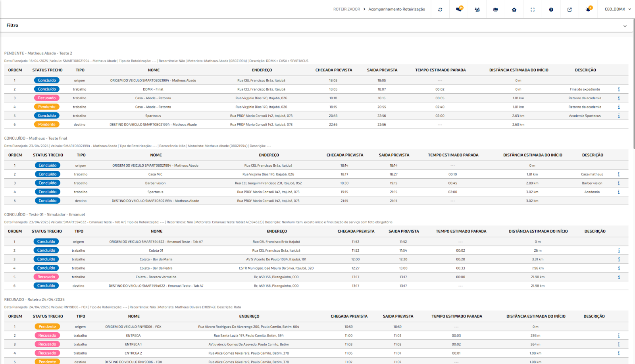This screenshot has height=364, width=635.
Task: Click the ROTEIRIZADOR breadcrumb
Action: [x=346, y=9]
